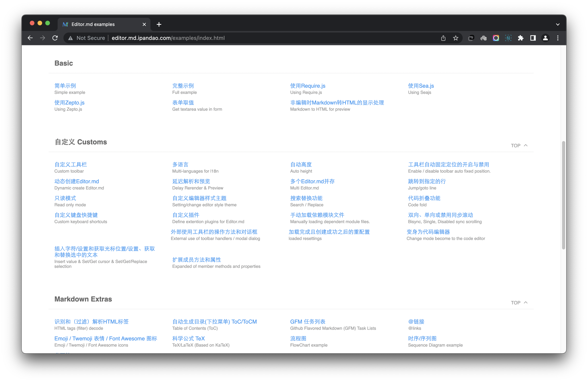
Task: Open the 自定义编辑器样式主题 theme link
Action: pyautogui.click(x=199, y=198)
